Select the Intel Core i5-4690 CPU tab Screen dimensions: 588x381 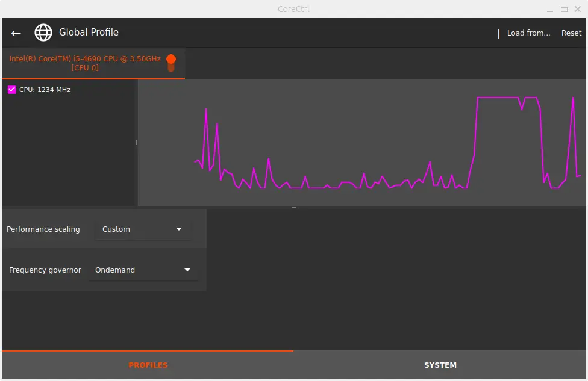tap(85, 63)
